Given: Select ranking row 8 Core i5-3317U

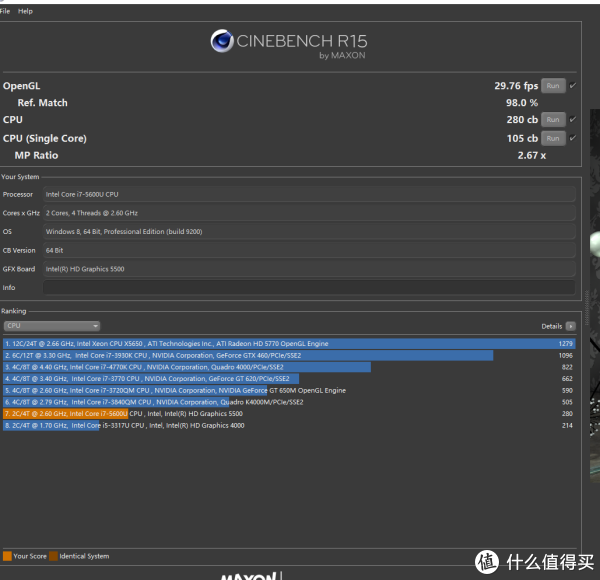Looking at the screenshot, I should click(289, 425).
